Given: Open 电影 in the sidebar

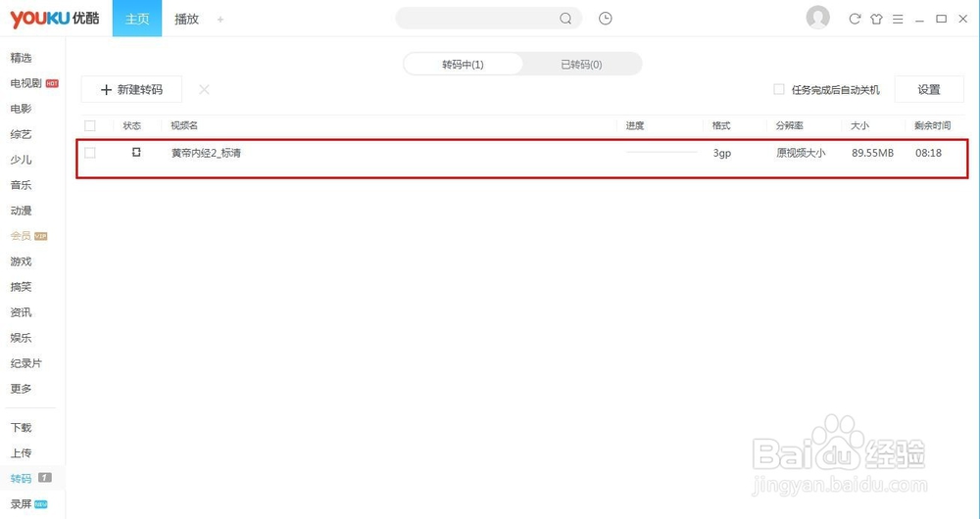Looking at the screenshot, I should tap(21, 109).
